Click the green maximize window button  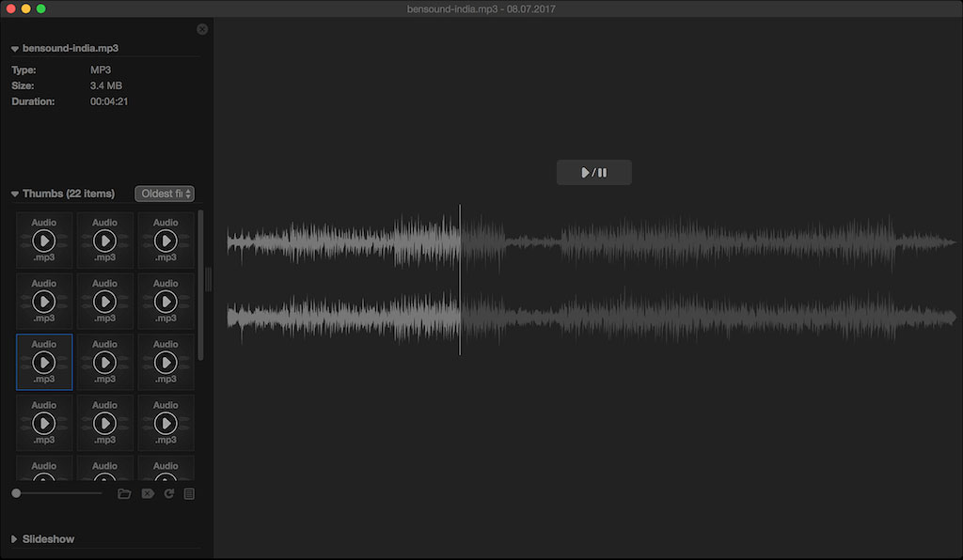tap(41, 8)
